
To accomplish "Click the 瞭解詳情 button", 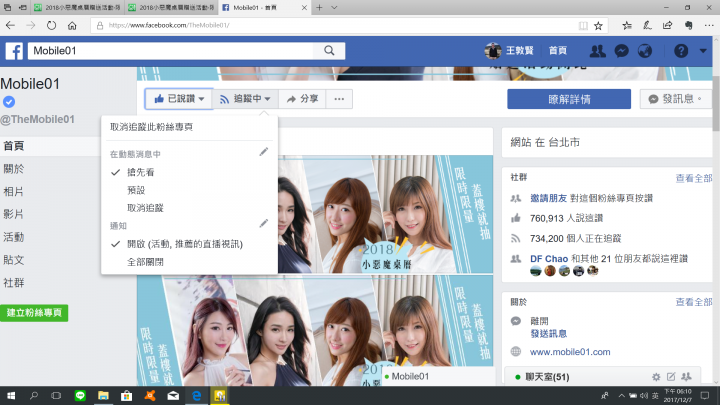I will 569,99.
